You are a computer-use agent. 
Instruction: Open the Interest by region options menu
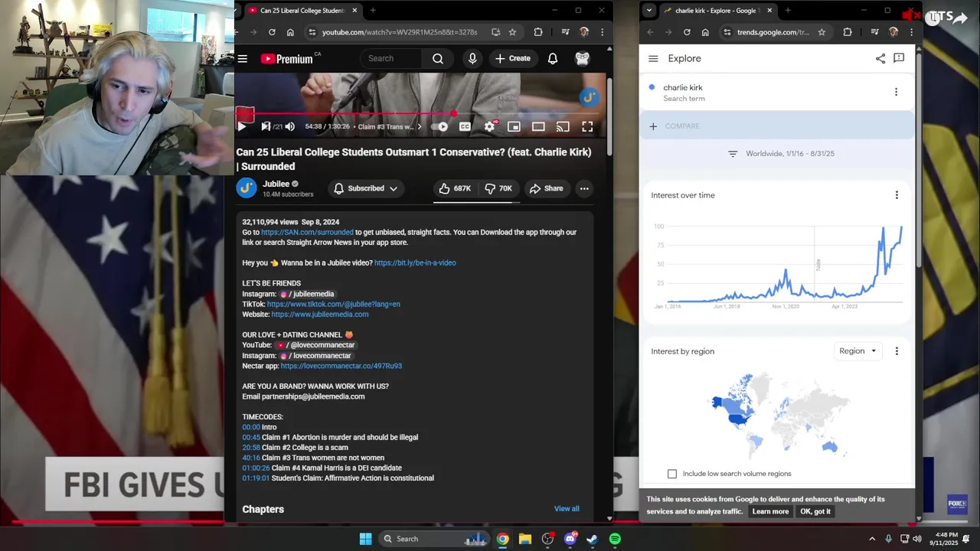coord(897,351)
